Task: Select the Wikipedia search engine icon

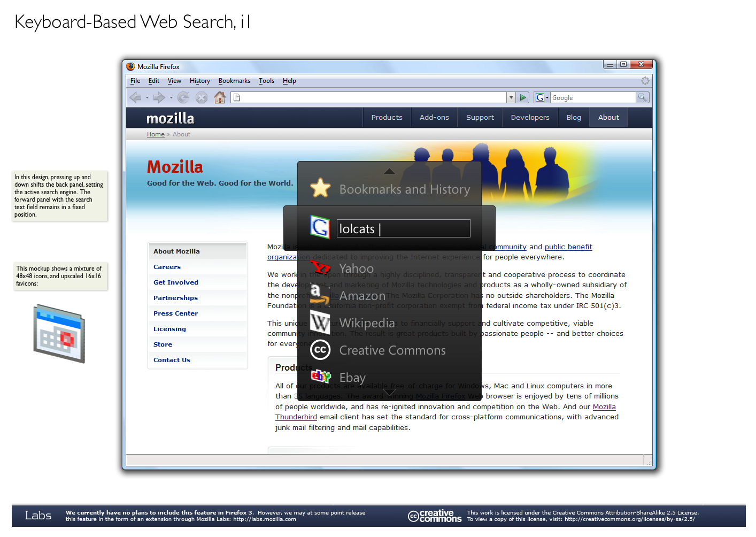Action: tap(320, 323)
